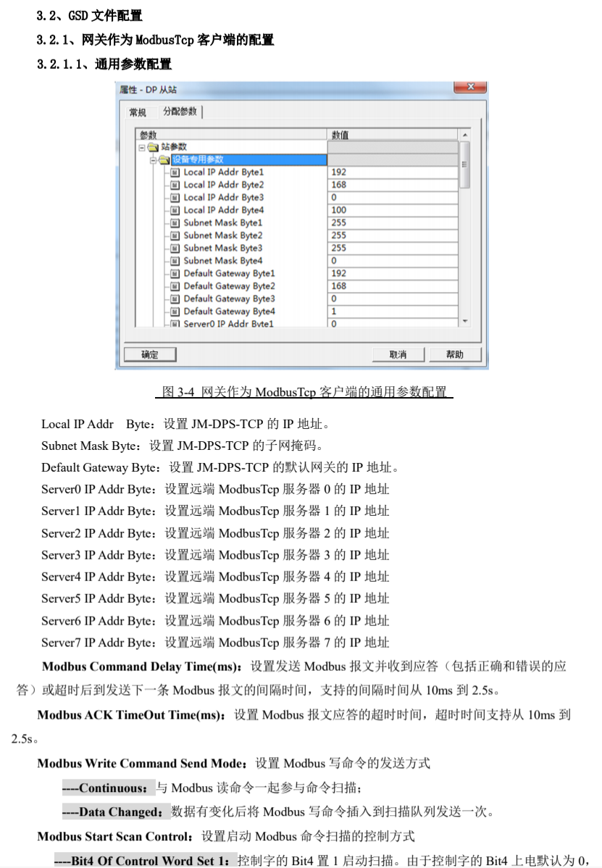Image resolution: width=602 pixels, height=868 pixels.
Task: Select the 分配参数 tab
Action: (x=180, y=112)
